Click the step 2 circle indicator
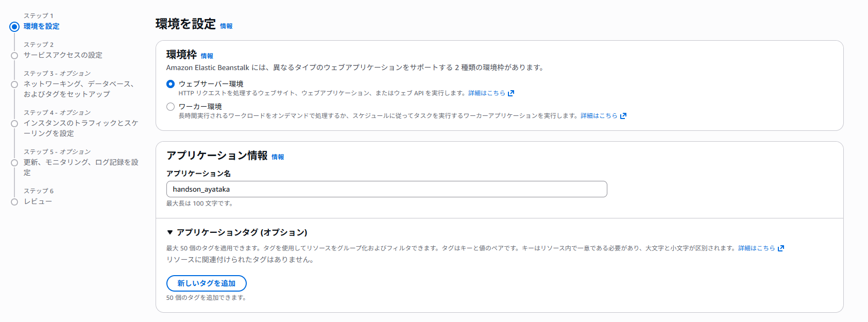Screen dimensions: 868x322 pyautogui.click(x=14, y=56)
